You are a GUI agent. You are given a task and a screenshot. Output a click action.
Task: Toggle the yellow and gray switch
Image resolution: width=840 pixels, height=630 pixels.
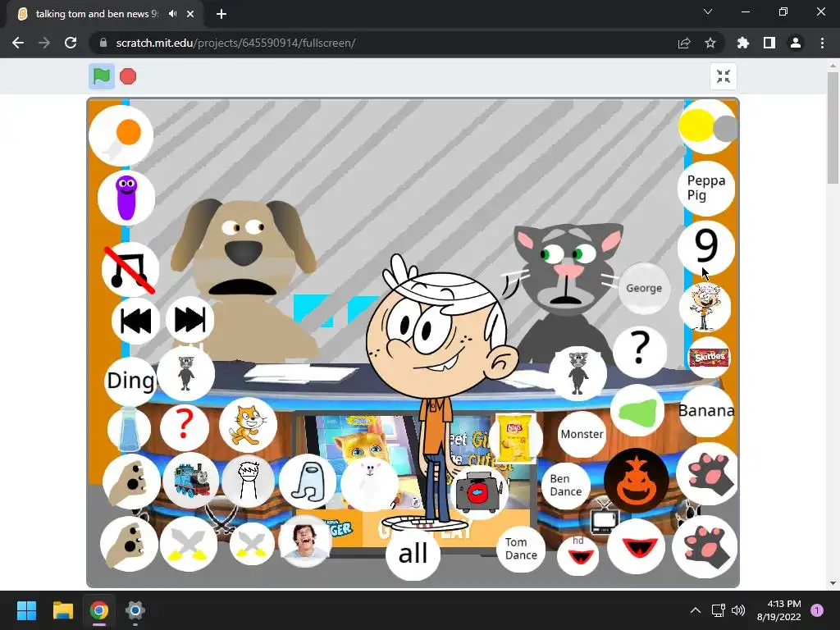708,126
